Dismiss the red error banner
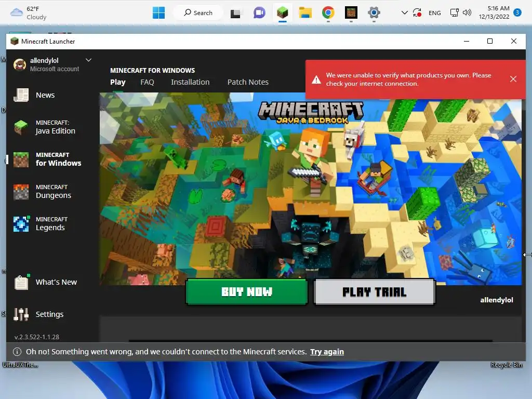The image size is (532, 399). click(x=513, y=79)
